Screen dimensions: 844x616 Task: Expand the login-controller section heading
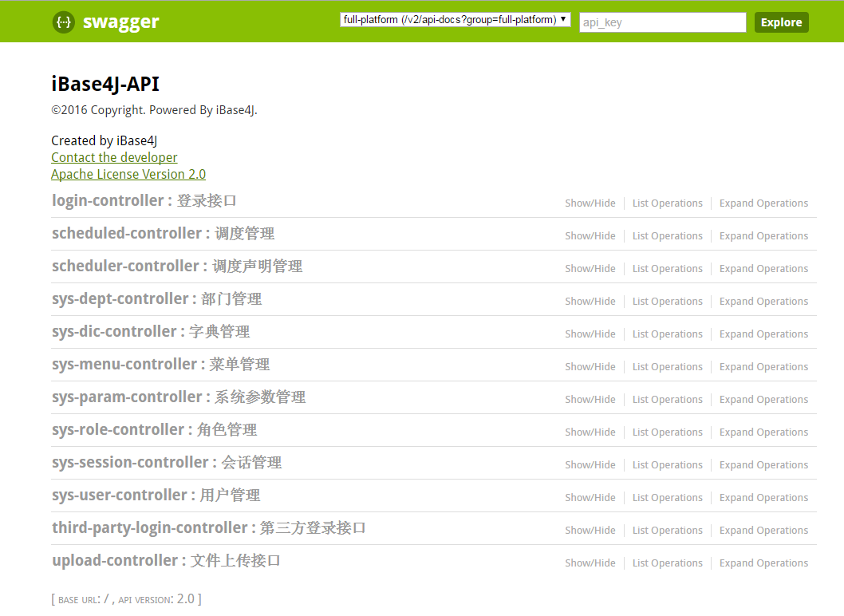(x=144, y=201)
